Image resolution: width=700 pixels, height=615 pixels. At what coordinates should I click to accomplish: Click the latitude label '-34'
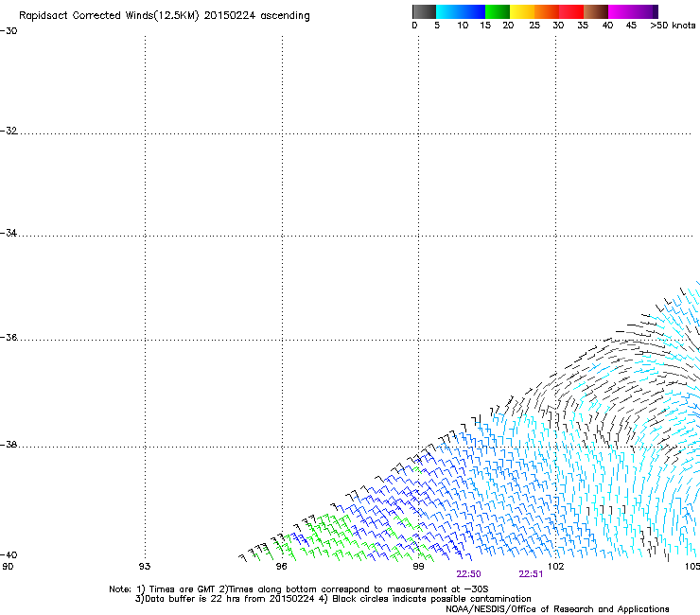9,233
